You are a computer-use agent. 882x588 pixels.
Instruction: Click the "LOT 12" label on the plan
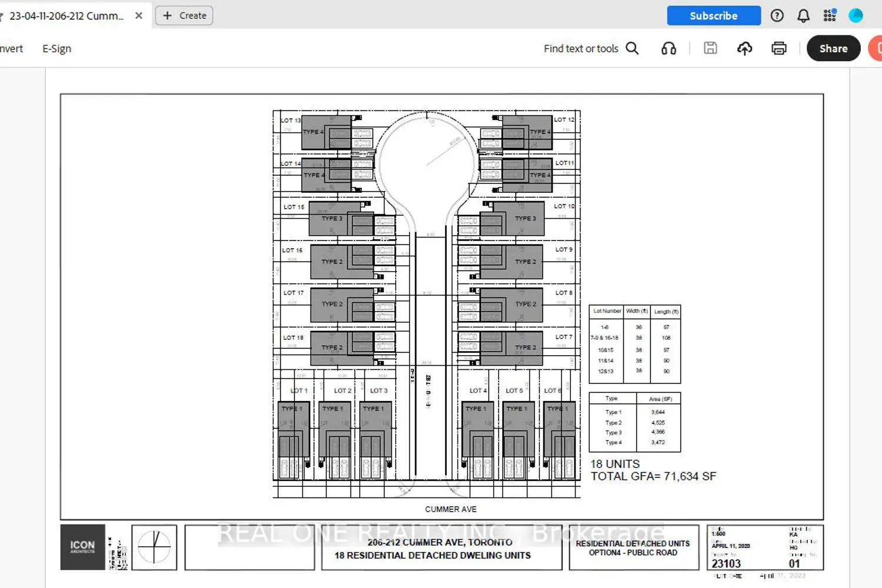tap(564, 119)
